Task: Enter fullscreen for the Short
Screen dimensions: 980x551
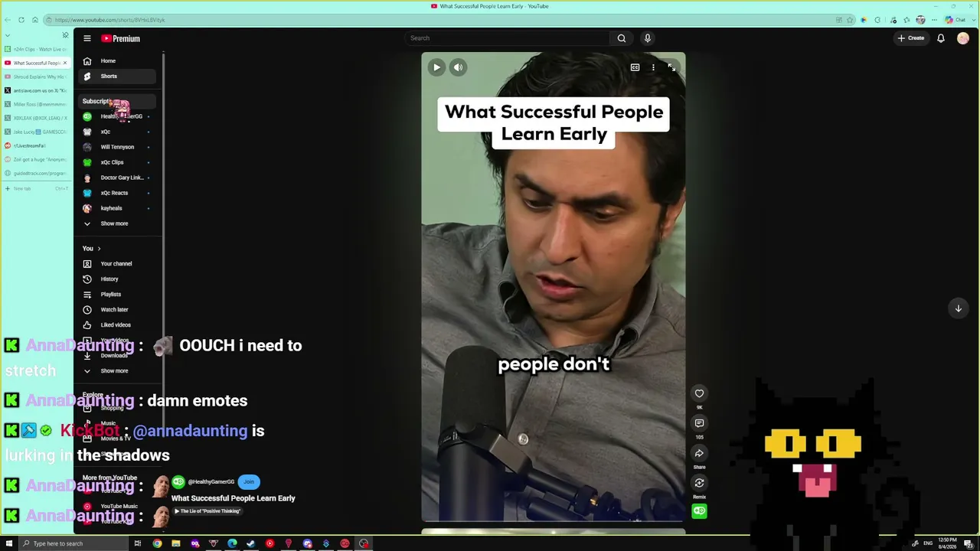Action: [671, 67]
